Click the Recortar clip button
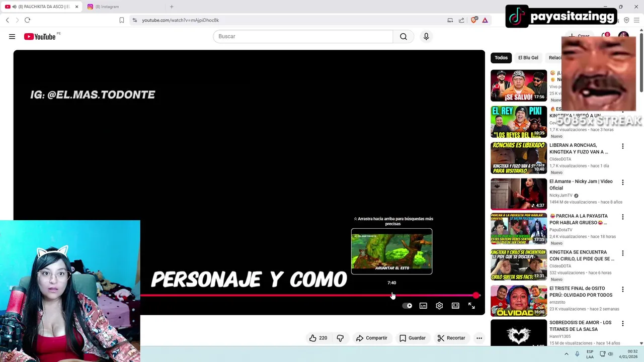The image size is (644, 362). [451, 338]
